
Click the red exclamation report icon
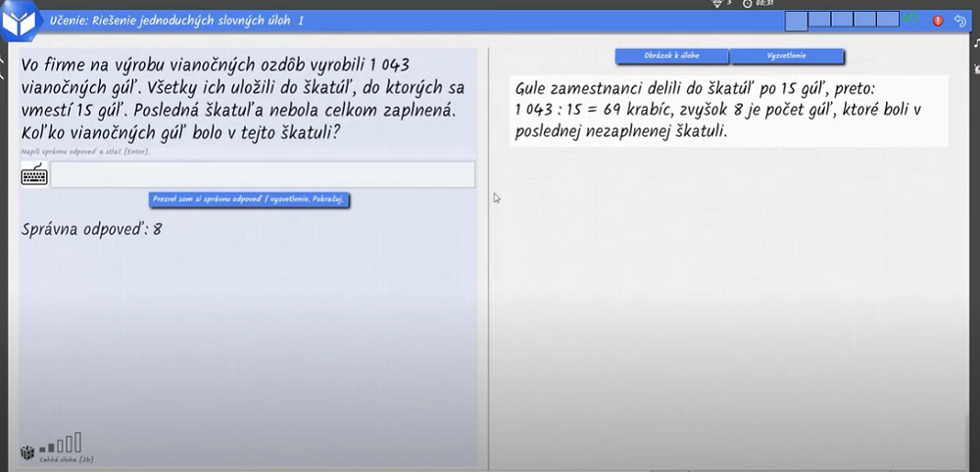pyautogui.click(x=938, y=21)
